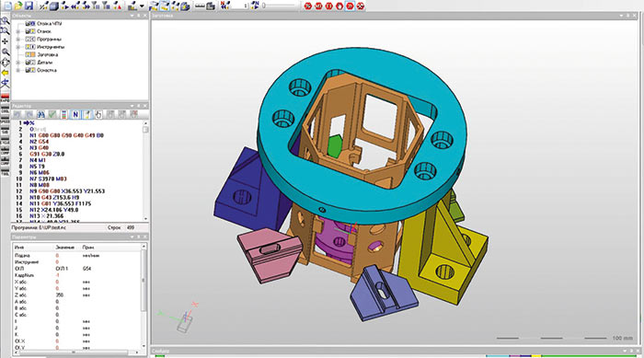Open the editor panel header dropdown arrow

(132, 106)
